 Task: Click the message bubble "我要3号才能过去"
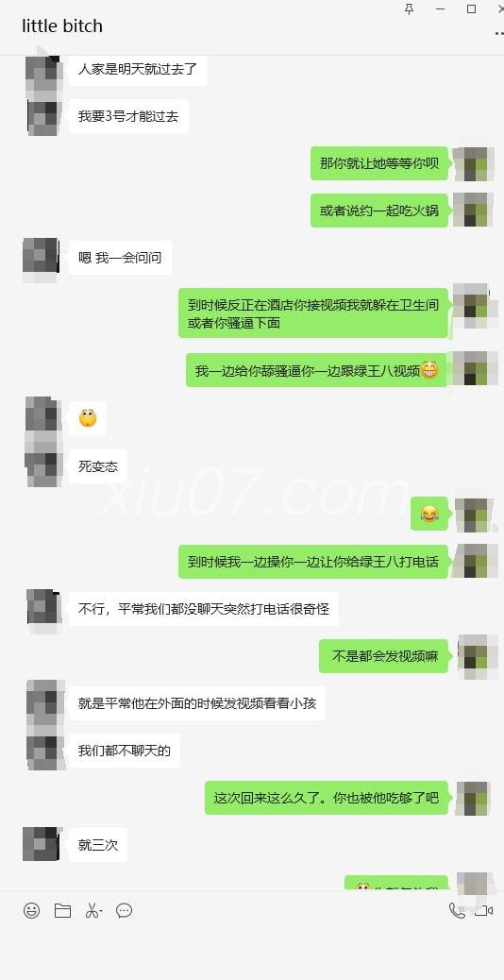(x=128, y=116)
